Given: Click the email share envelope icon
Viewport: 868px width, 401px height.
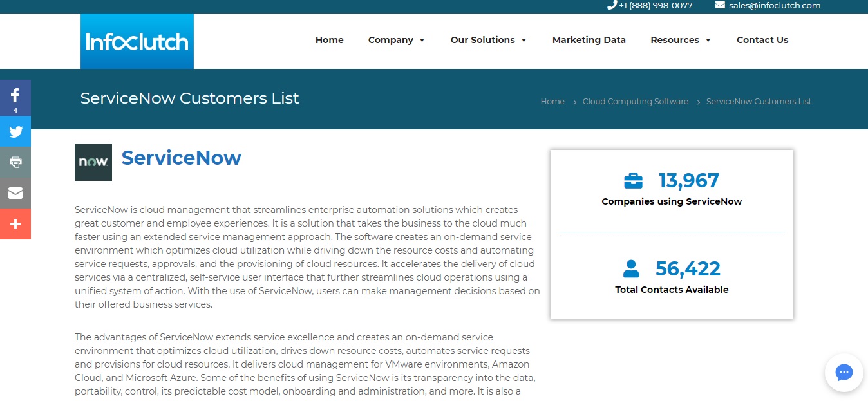Looking at the screenshot, I should 15,193.
